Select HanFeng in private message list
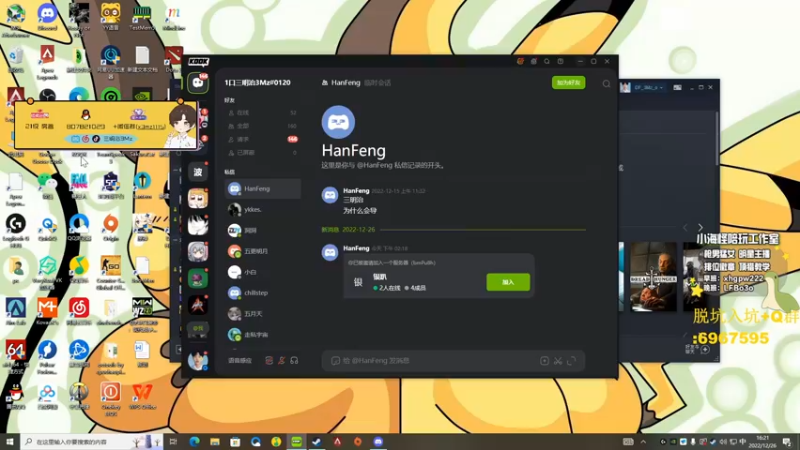The width and height of the screenshot is (800, 450). pyautogui.click(x=263, y=189)
